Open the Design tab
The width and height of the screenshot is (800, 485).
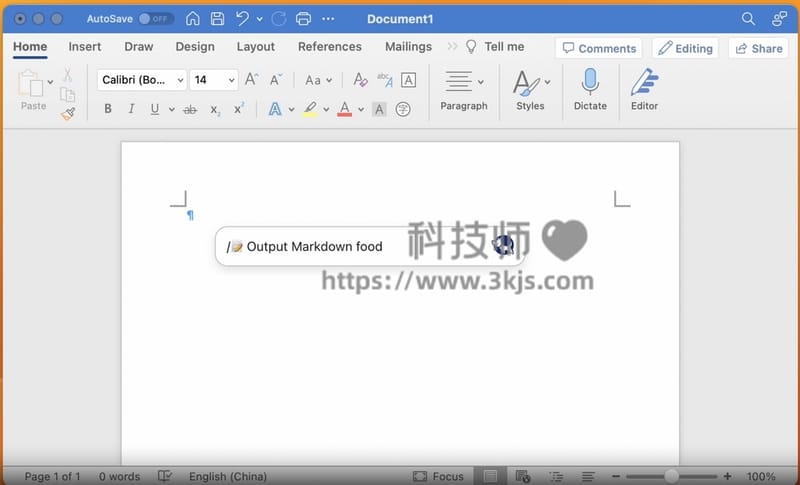(x=195, y=47)
